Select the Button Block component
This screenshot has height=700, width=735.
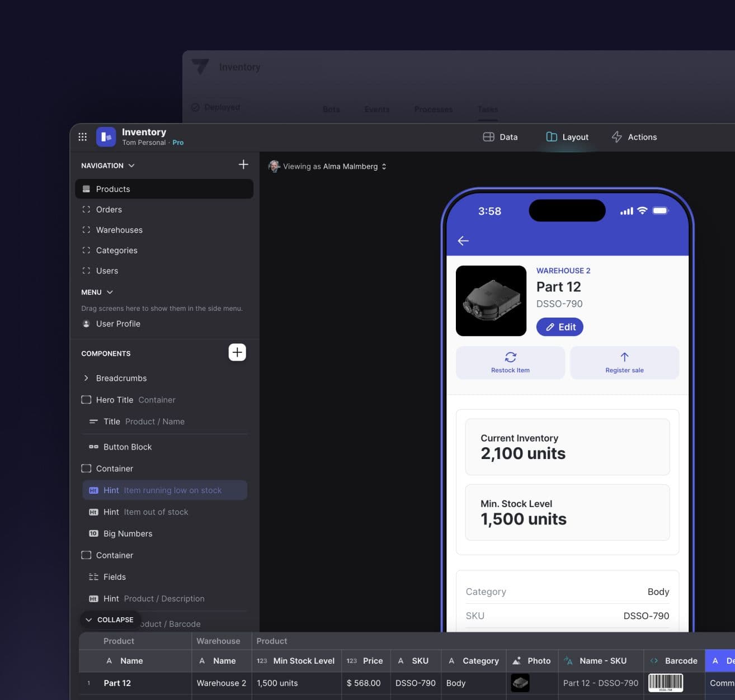coord(164,447)
